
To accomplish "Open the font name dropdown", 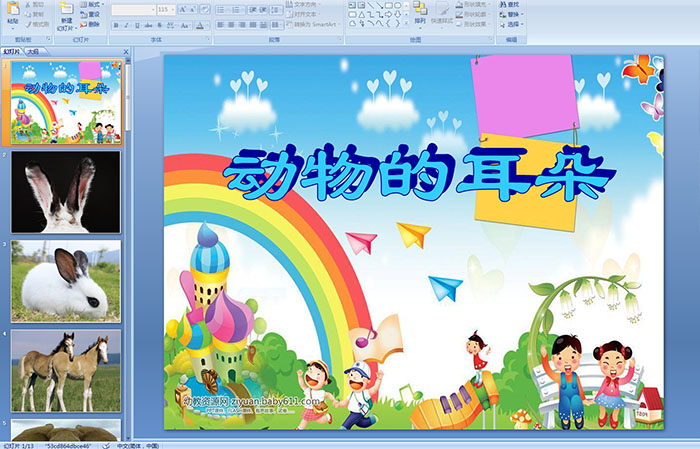I will pyautogui.click(x=153, y=10).
